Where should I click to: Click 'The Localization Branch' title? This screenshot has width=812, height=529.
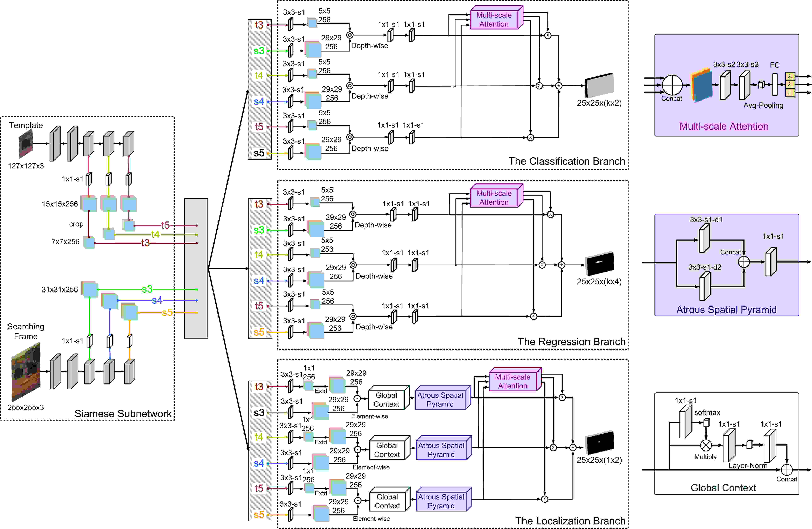click(x=570, y=521)
